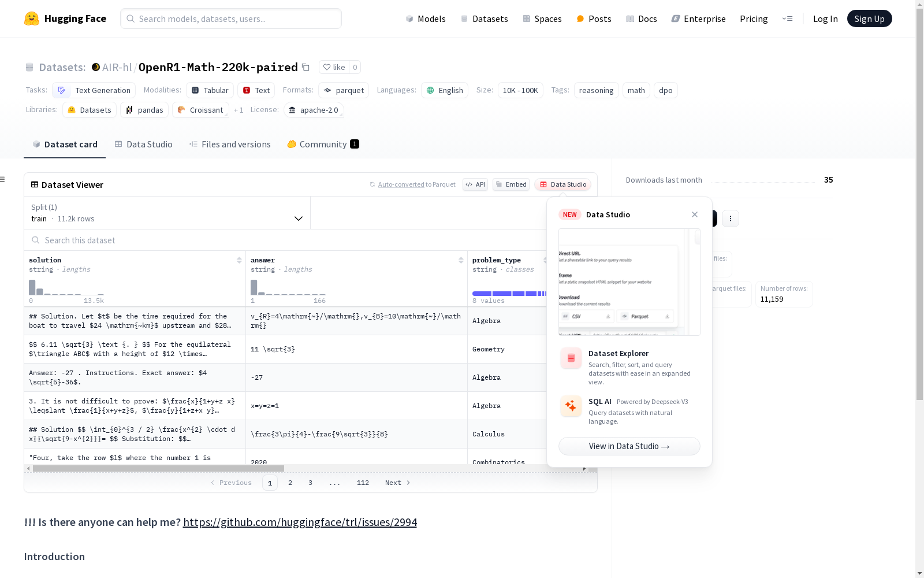The height and width of the screenshot is (578, 924).
Task: Focus the main search models field
Action: 231,18
